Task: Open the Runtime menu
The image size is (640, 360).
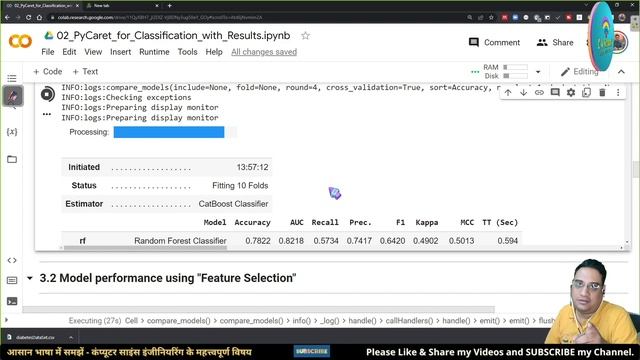Action: point(154,52)
